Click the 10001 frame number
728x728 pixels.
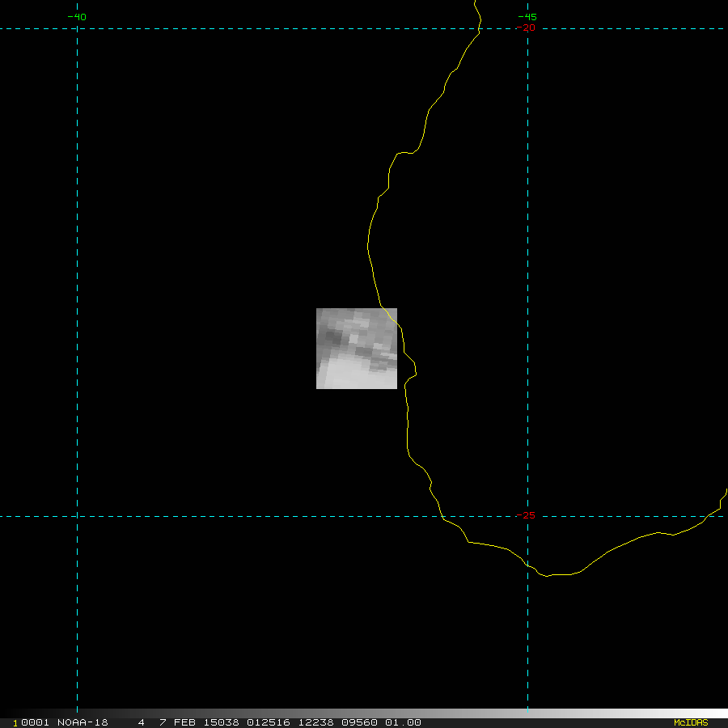click(x=32, y=722)
